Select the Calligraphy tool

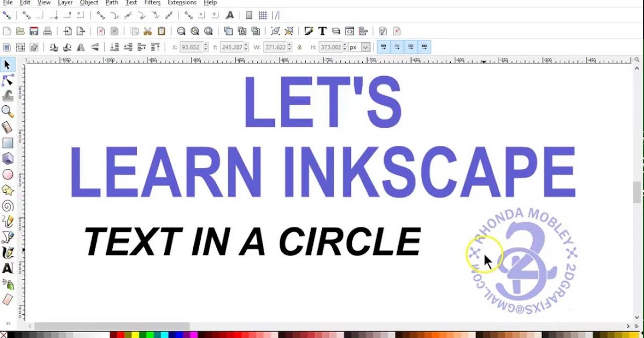8,252
